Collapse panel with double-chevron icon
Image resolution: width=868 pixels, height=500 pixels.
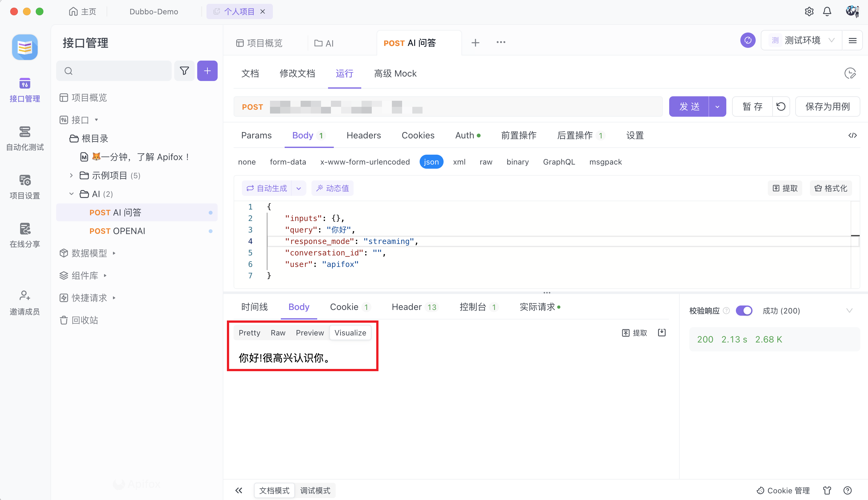point(239,490)
